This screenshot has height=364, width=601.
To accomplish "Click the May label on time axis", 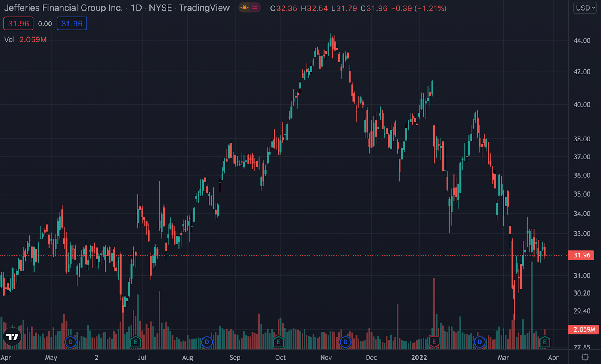I will pos(51,358).
